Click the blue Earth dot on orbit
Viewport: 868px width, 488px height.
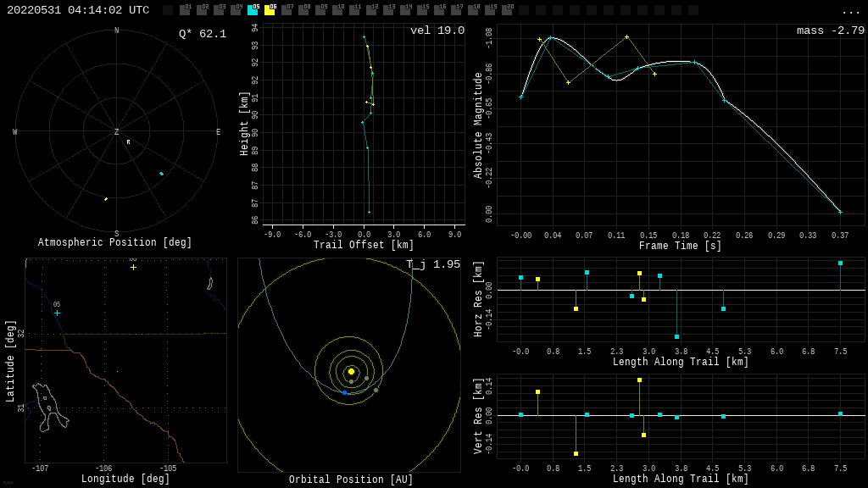click(x=344, y=392)
